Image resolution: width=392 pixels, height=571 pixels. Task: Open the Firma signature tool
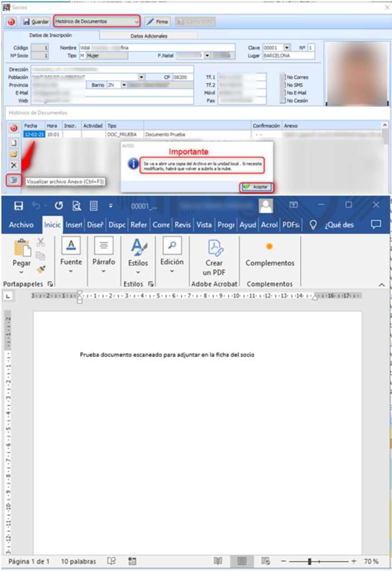tap(157, 22)
